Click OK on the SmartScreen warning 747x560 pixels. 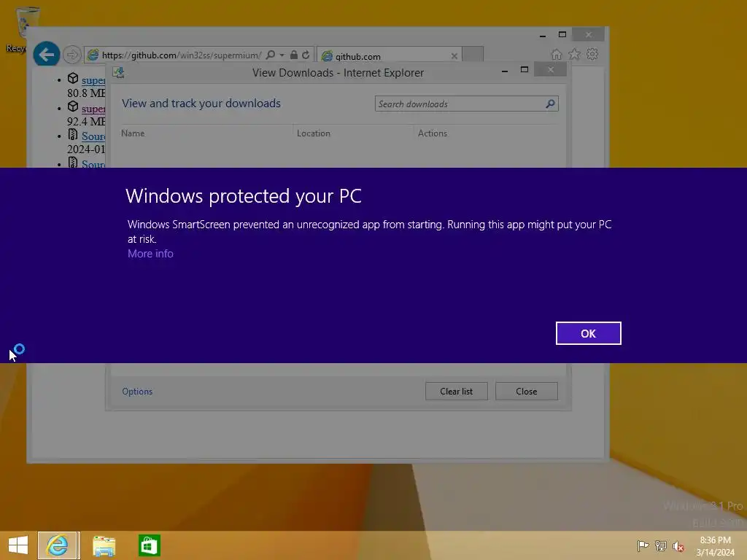pos(588,333)
